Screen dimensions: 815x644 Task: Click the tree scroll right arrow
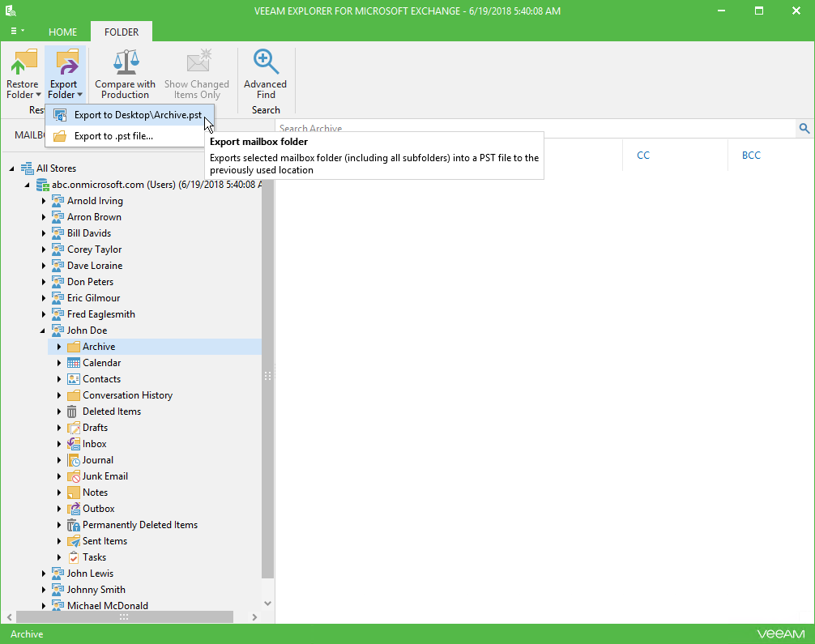pyautogui.click(x=254, y=617)
